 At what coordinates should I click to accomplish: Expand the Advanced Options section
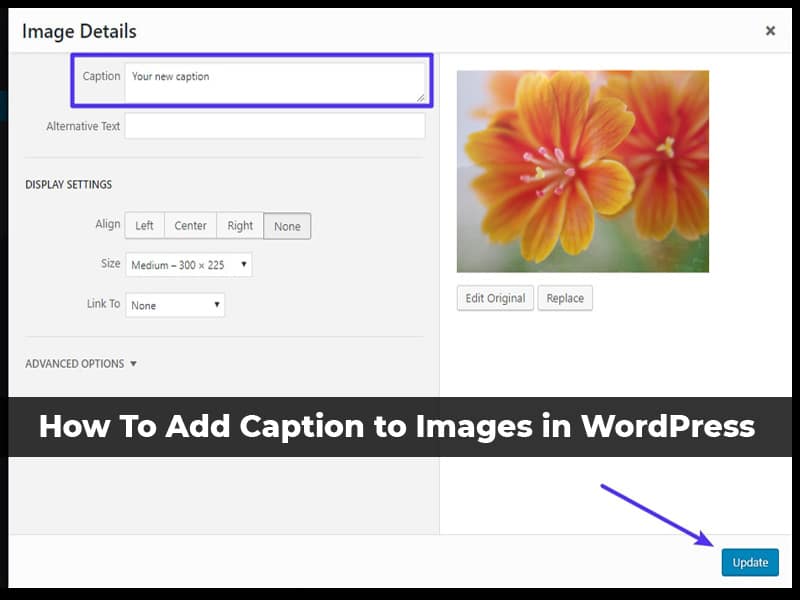(x=81, y=364)
